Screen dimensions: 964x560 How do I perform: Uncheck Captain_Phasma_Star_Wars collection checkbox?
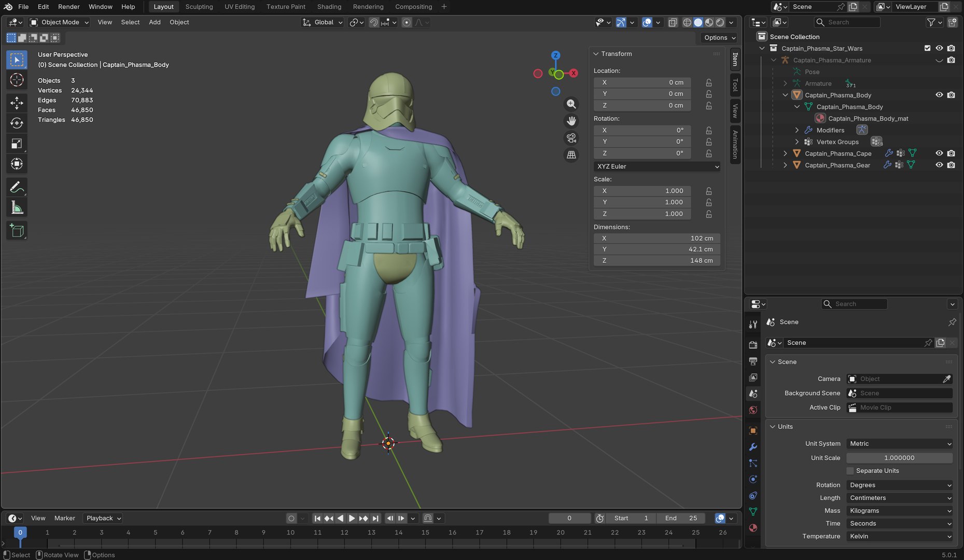click(927, 48)
